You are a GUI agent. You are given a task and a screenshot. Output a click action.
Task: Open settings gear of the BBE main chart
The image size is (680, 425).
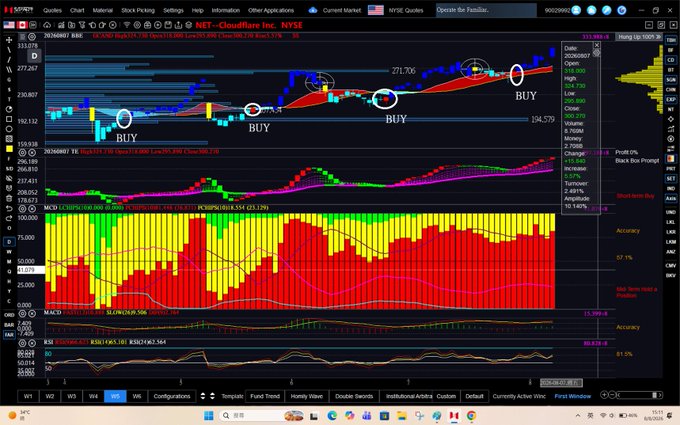pos(32,36)
